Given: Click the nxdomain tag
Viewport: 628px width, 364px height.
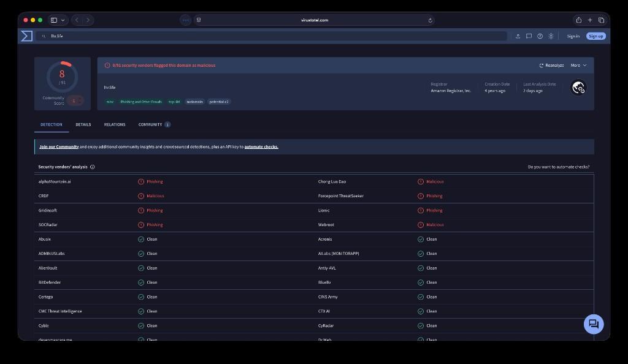Looking at the screenshot, I should [194, 102].
